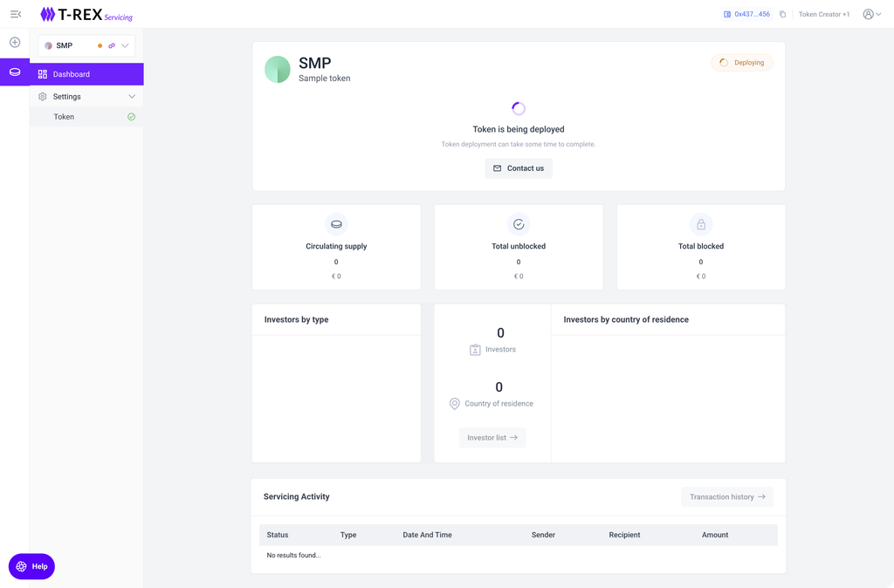The image size is (894, 588).
Task: Open the Dashboard menu item
Action: click(x=86, y=74)
